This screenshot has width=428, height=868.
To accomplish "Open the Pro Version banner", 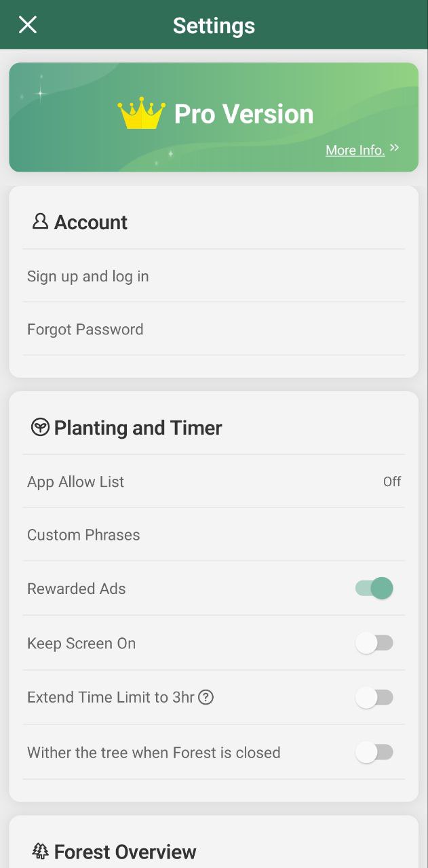I will pyautogui.click(x=214, y=117).
